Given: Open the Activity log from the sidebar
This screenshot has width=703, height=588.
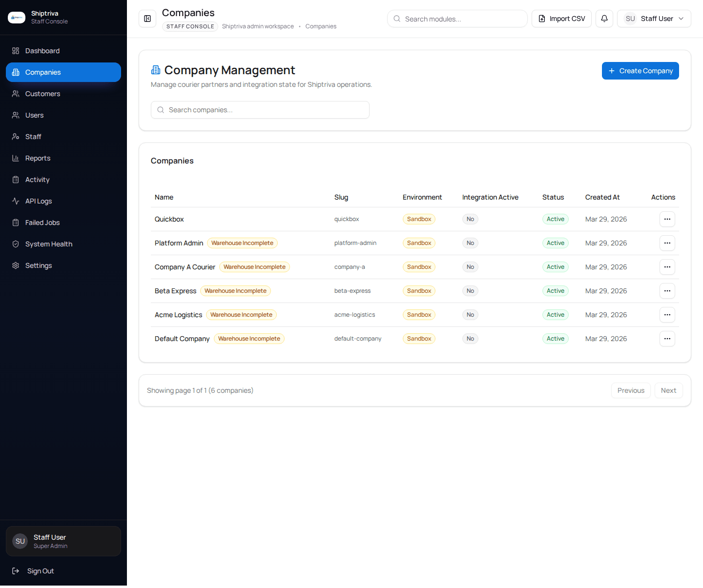Looking at the screenshot, I should tap(37, 180).
